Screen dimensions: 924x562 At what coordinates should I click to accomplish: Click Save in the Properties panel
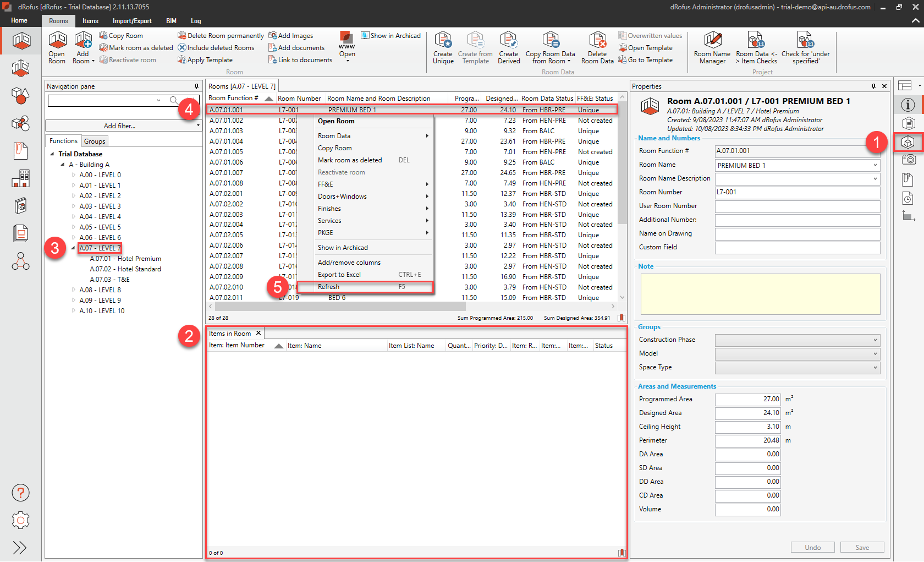[862, 547]
